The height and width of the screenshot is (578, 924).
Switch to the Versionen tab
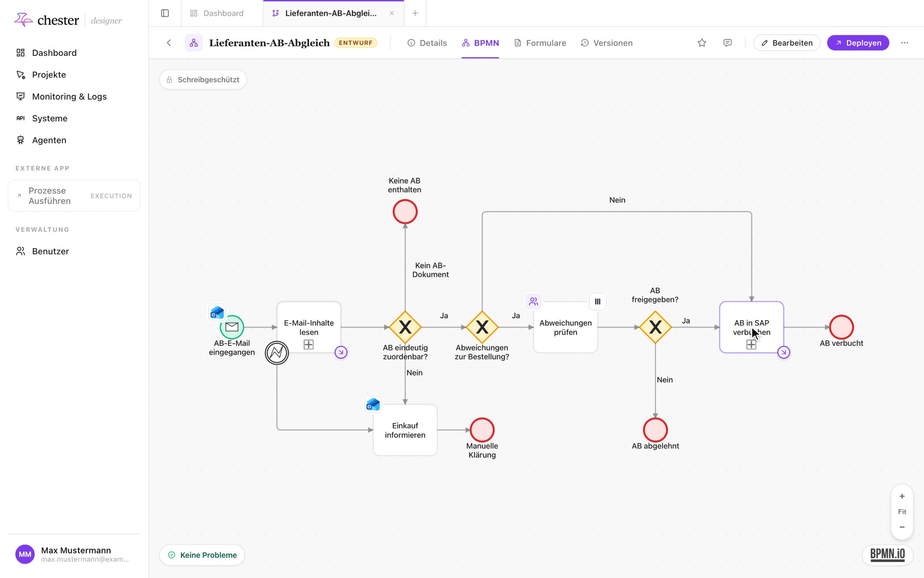tap(606, 43)
